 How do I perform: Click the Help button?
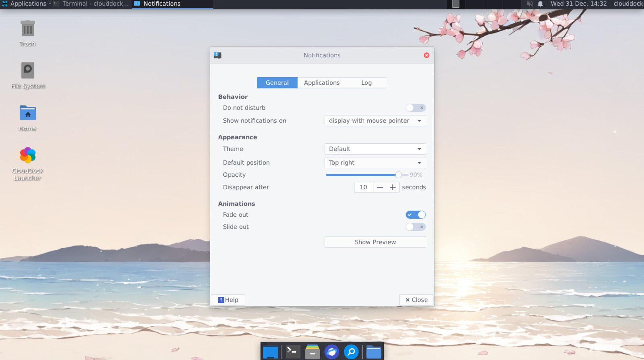point(228,300)
